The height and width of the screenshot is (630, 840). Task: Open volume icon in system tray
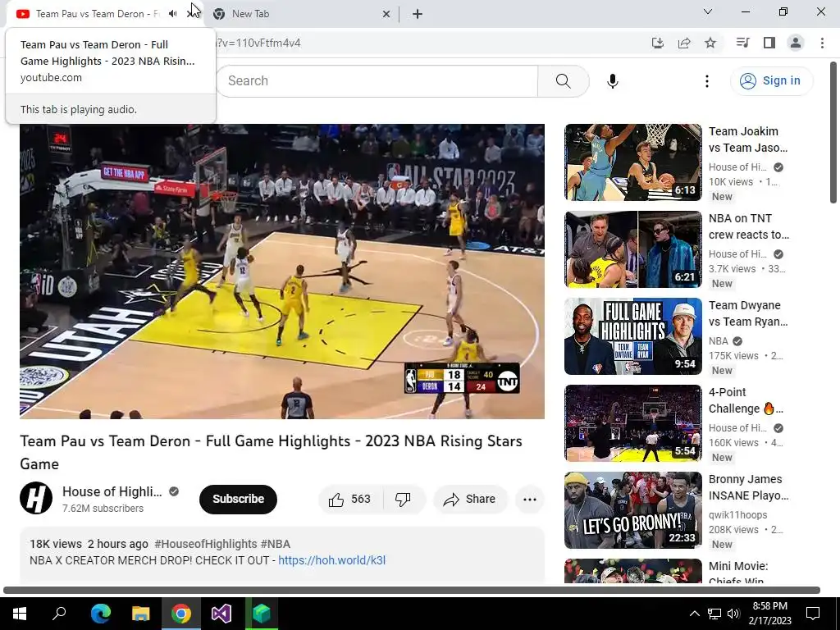coord(733,614)
